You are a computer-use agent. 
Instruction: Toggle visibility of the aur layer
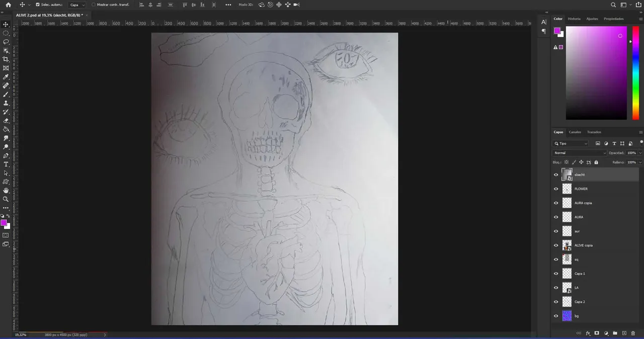point(556,231)
